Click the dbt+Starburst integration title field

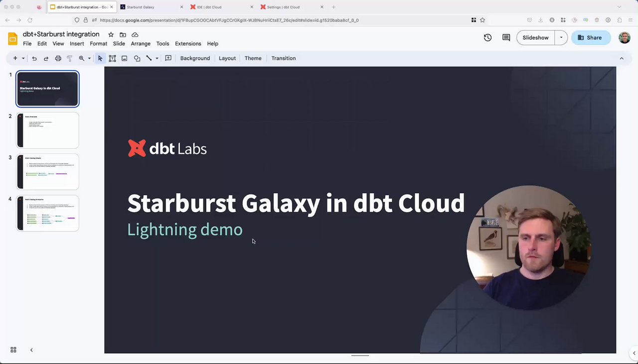tap(61, 34)
